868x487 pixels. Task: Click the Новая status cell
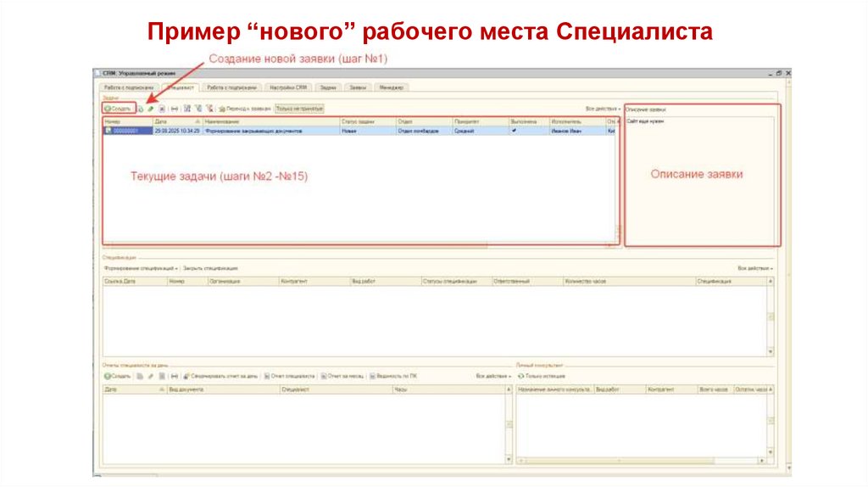coord(368,132)
